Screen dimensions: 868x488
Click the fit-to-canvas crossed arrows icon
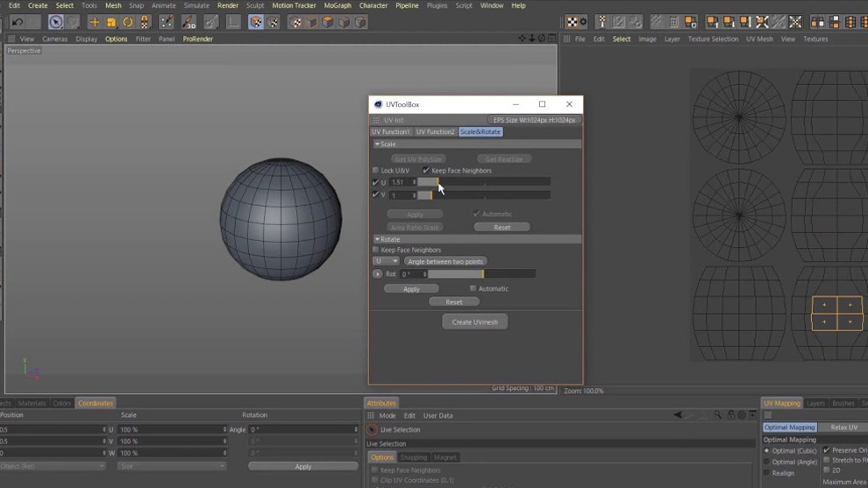tap(762, 22)
